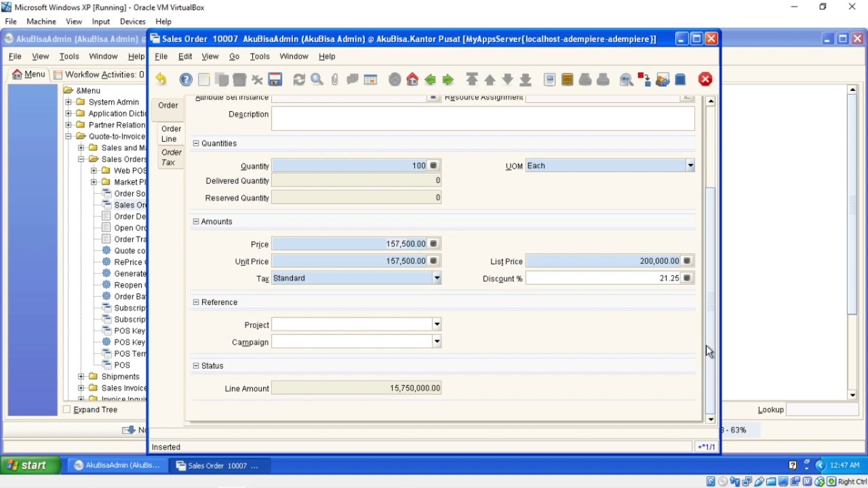
Task: Click the Description input field
Action: pos(483,118)
